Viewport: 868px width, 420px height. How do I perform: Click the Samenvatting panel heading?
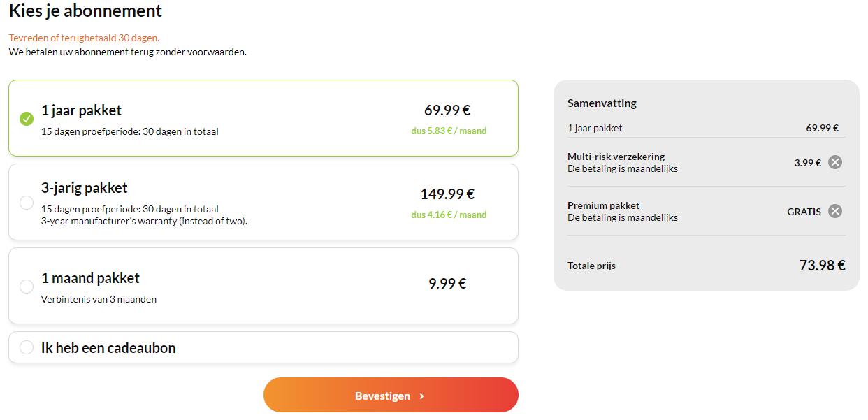point(602,103)
